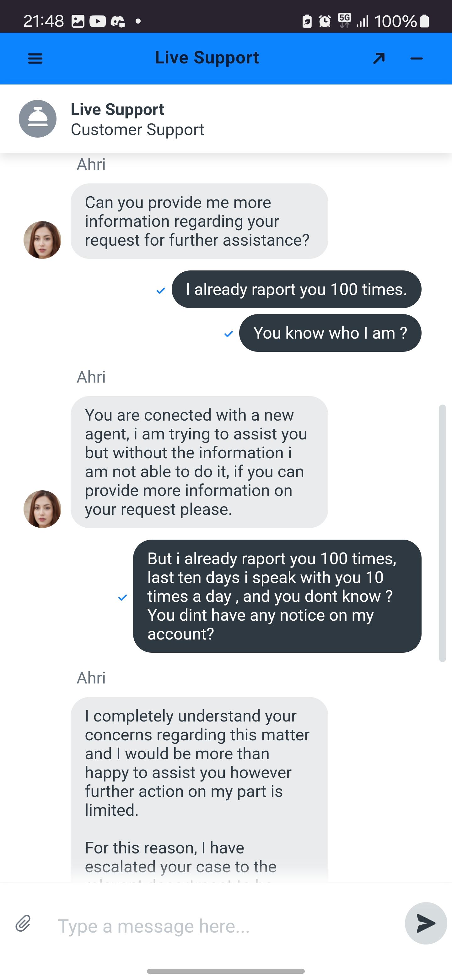Minimize the Live Support chat widget
The image size is (452, 980).
(x=417, y=59)
